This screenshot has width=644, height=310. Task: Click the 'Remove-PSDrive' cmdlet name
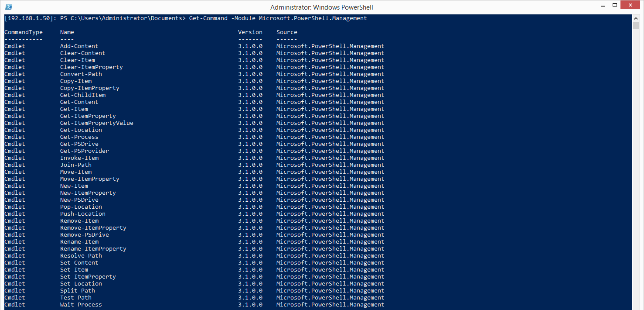click(85, 235)
